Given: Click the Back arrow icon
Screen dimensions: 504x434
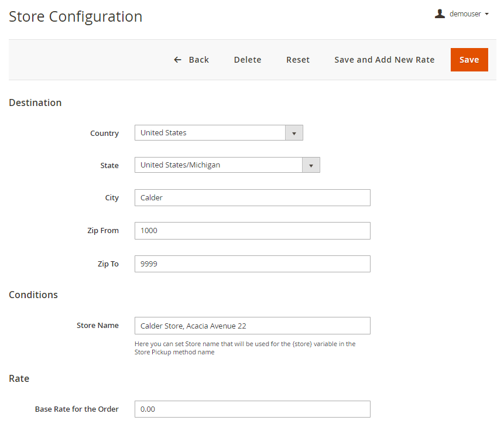Looking at the screenshot, I should coord(178,60).
